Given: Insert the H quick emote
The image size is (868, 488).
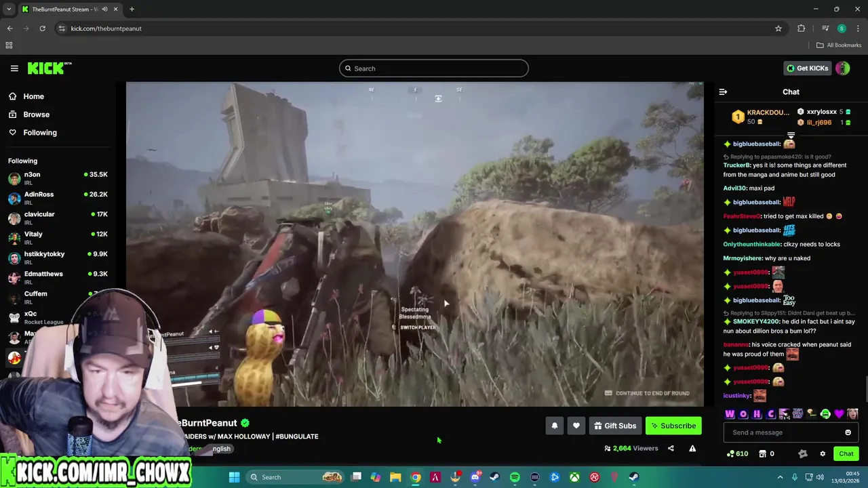Looking at the screenshot, I should click(757, 414).
